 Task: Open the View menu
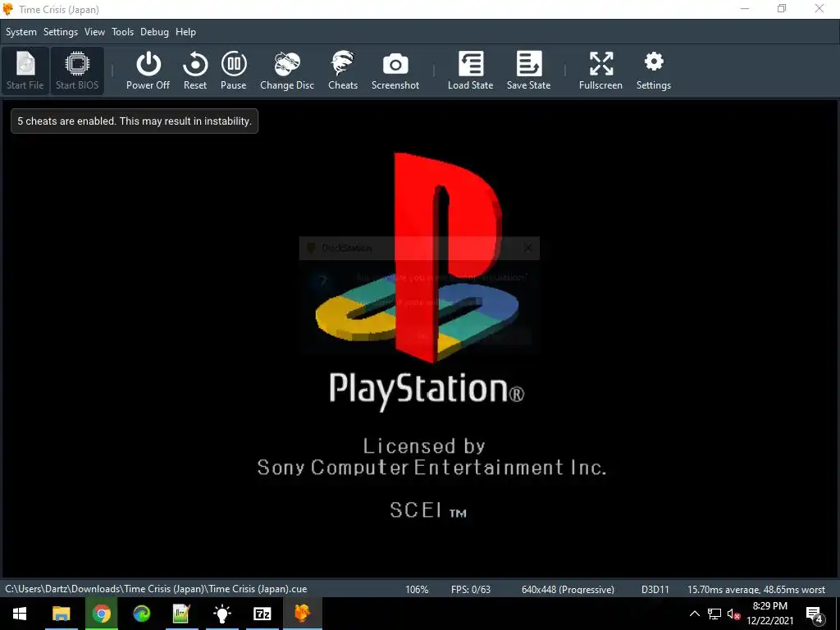[95, 32]
